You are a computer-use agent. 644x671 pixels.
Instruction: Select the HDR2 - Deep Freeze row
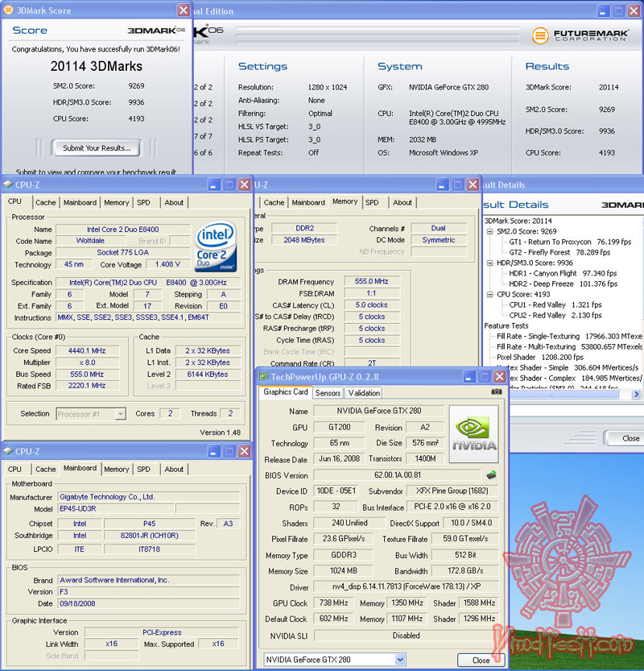click(563, 284)
